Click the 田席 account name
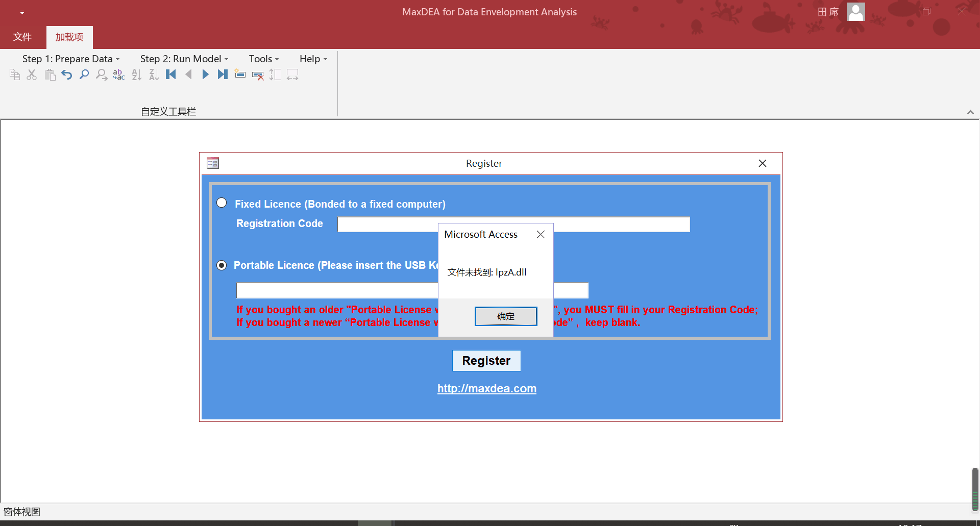This screenshot has width=980, height=526. coord(828,12)
